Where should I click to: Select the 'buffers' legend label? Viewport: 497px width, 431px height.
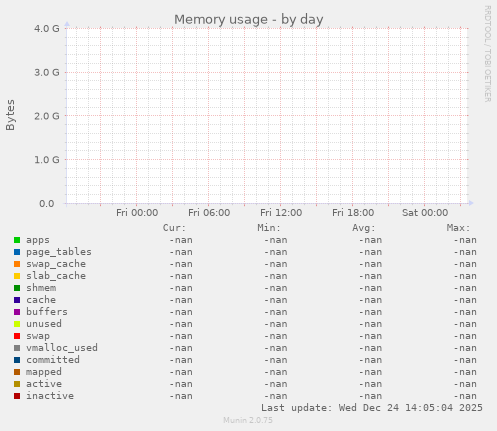tap(47, 312)
